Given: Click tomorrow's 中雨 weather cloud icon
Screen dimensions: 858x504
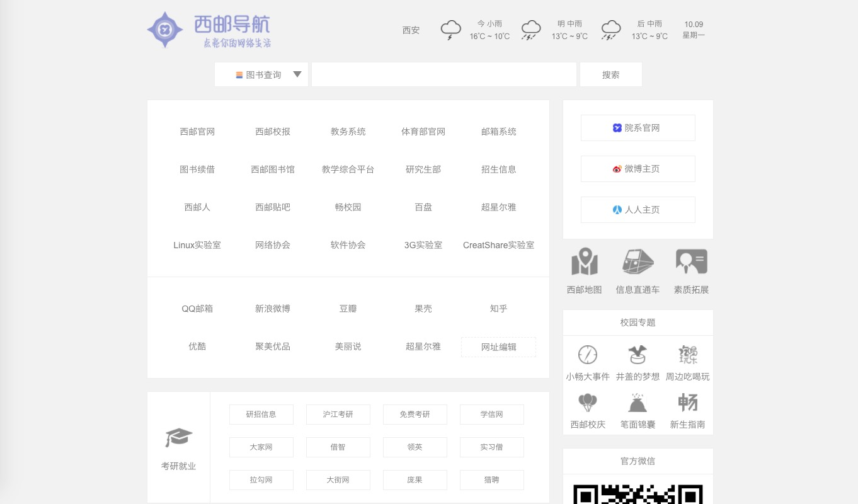Looking at the screenshot, I should coord(531,30).
